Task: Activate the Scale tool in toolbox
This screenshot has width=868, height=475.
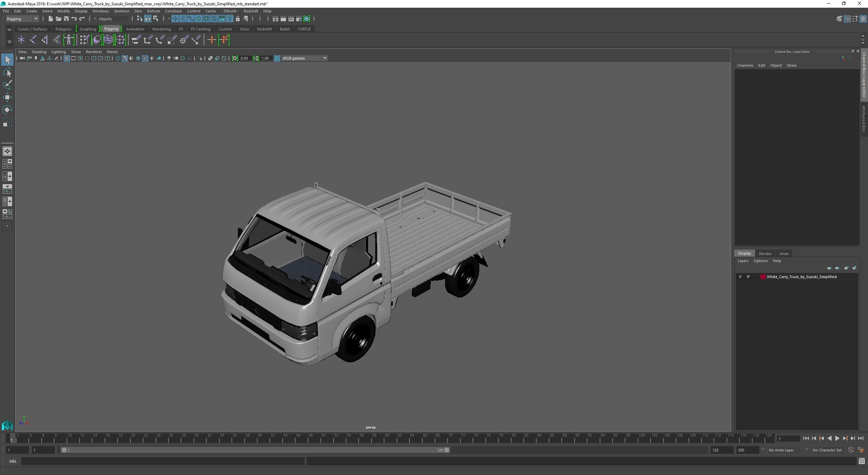Action: [x=7, y=123]
